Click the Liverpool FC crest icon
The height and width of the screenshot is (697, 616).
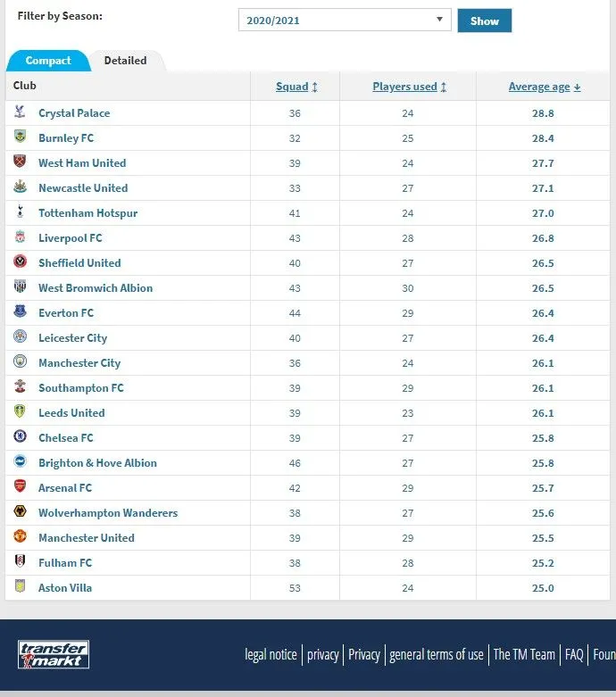[20, 237]
